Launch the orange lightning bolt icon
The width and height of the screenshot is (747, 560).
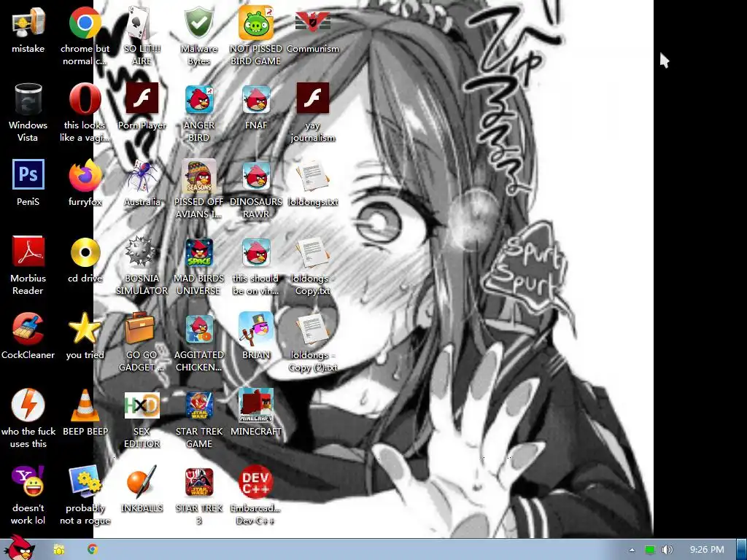[x=28, y=405]
